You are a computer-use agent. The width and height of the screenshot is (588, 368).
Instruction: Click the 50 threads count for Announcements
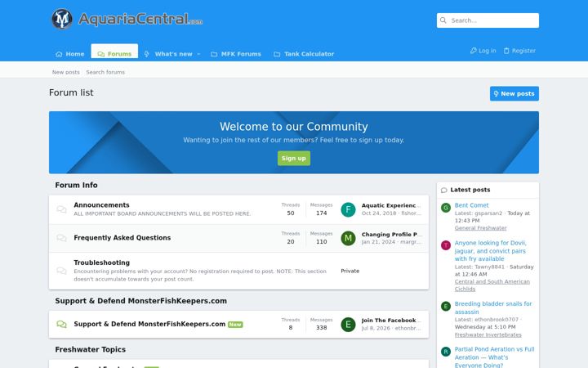pyautogui.click(x=291, y=213)
